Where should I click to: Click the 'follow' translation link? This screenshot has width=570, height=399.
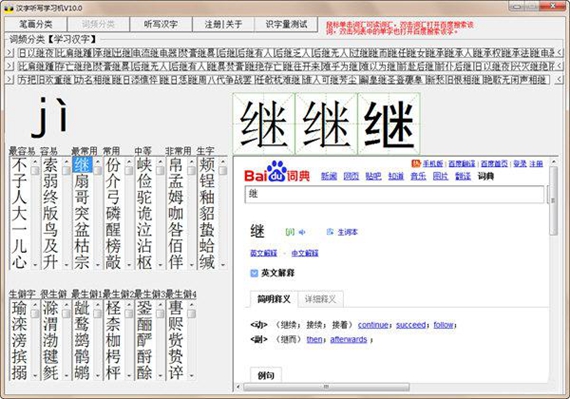coord(443,325)
